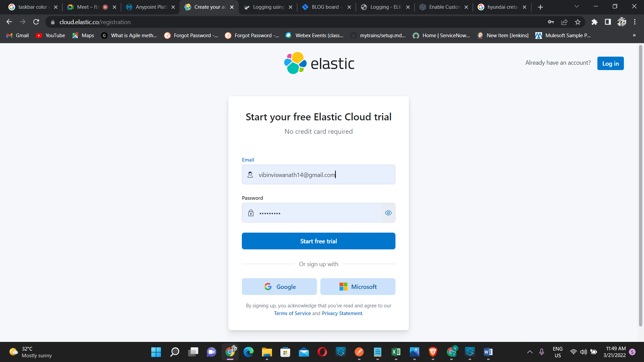
Task: Click the Enable Custom tab
Action: (x=444, y=7)
